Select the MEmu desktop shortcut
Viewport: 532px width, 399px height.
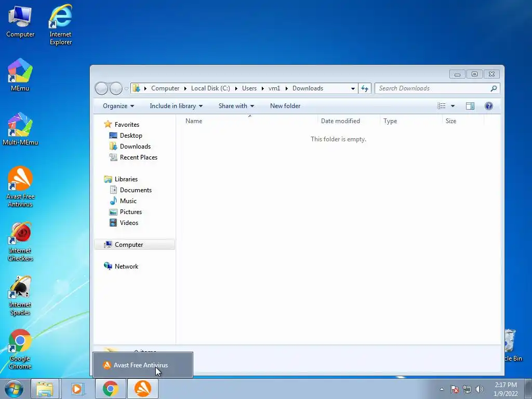pos(20,75)
